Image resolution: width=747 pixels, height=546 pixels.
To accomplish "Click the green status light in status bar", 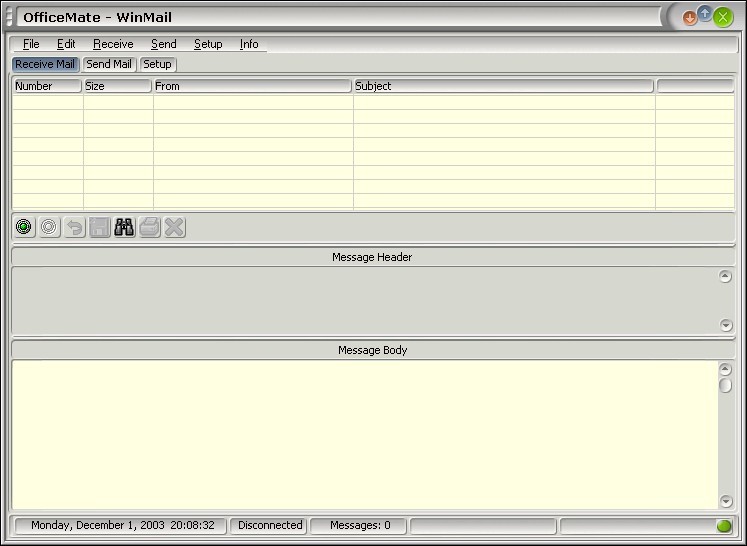I will (724, 526).
